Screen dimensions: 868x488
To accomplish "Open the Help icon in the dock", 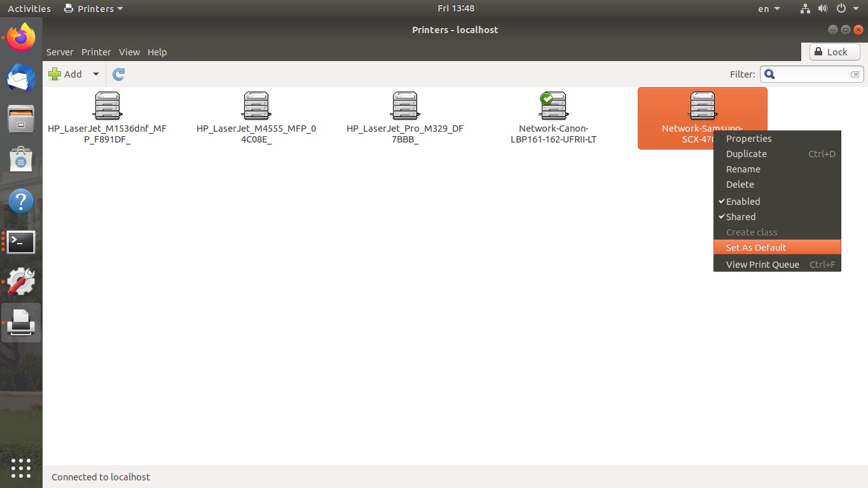I will 21,201.
